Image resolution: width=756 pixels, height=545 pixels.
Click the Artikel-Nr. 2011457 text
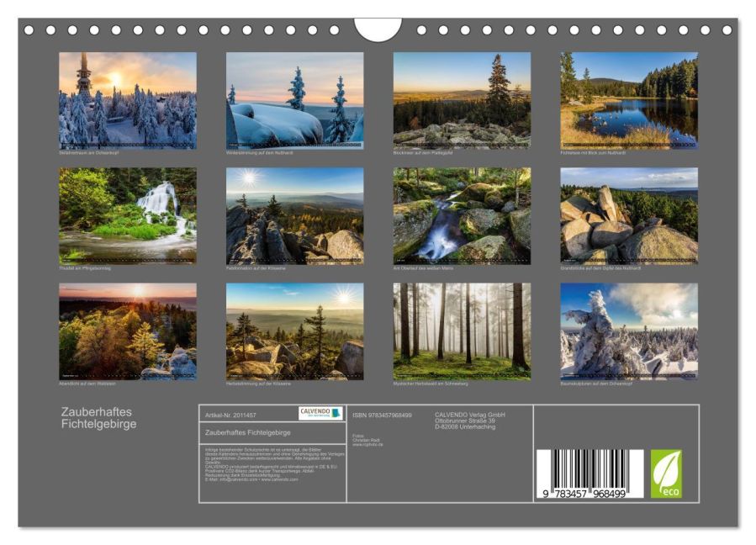tap(231, 415)
